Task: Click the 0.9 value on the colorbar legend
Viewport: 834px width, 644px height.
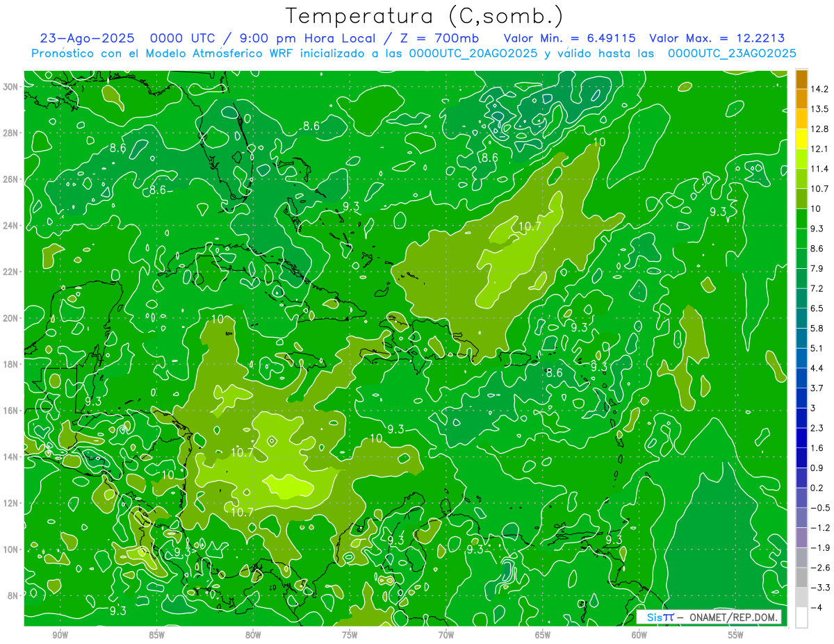Action: (818, 468)
